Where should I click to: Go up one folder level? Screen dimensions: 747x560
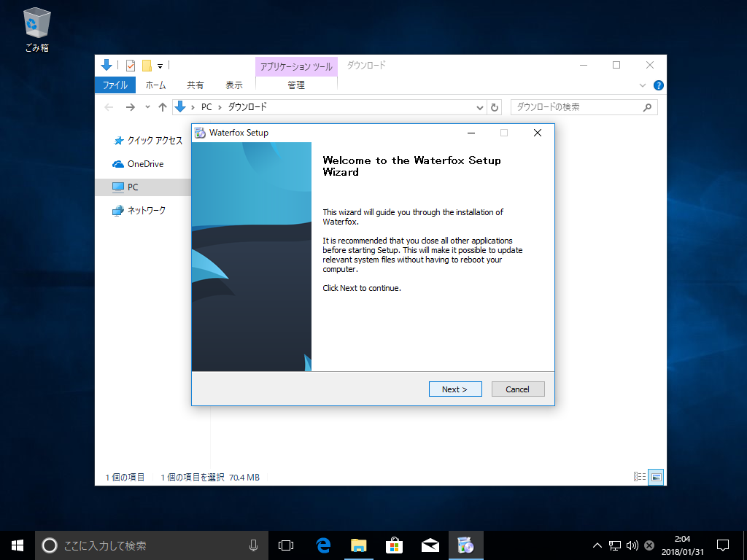click(163, 107)
